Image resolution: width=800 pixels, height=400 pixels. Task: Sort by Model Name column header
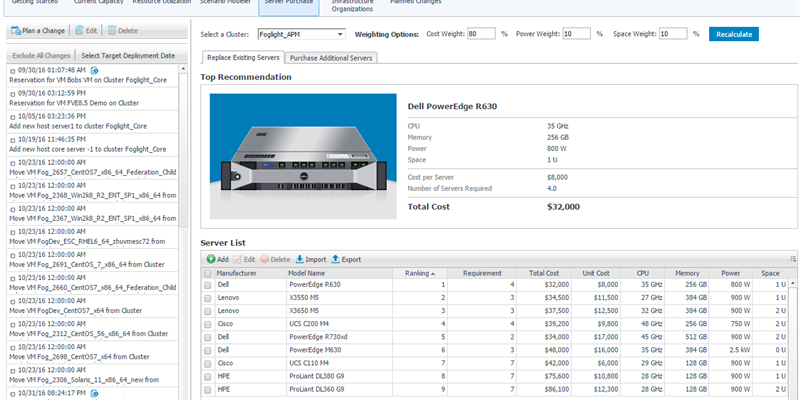339,273
